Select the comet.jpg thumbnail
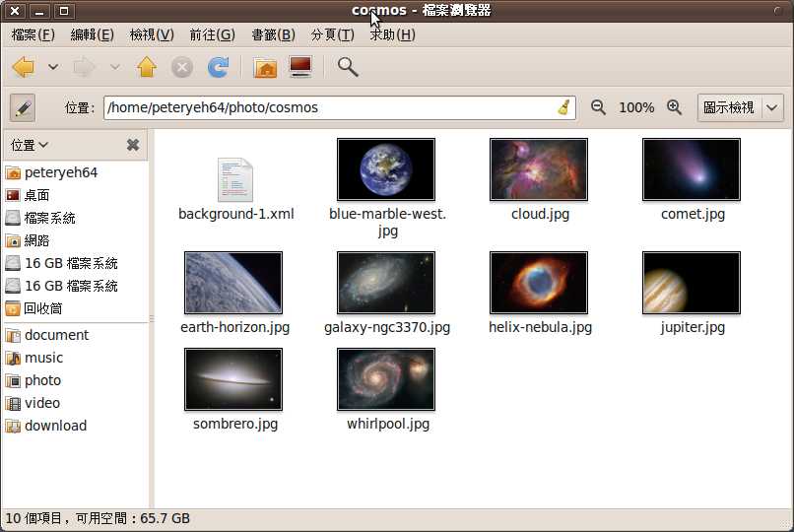This screenshot has height=532, width=794. tap(692, 169)
